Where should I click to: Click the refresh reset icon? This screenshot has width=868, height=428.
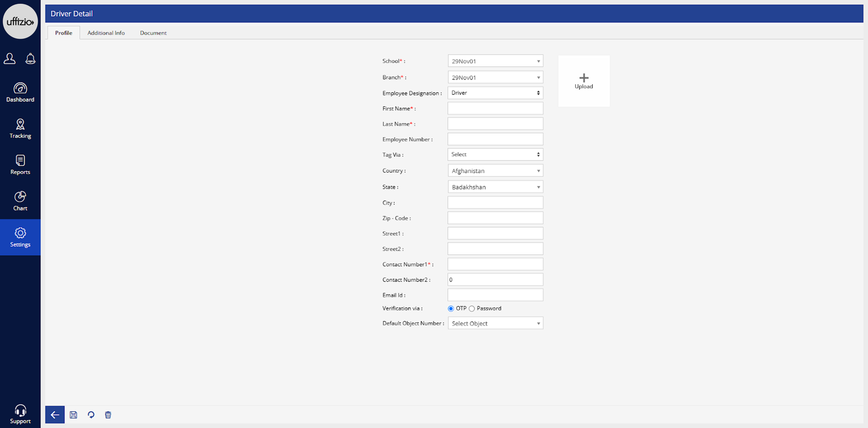point(91,414)
